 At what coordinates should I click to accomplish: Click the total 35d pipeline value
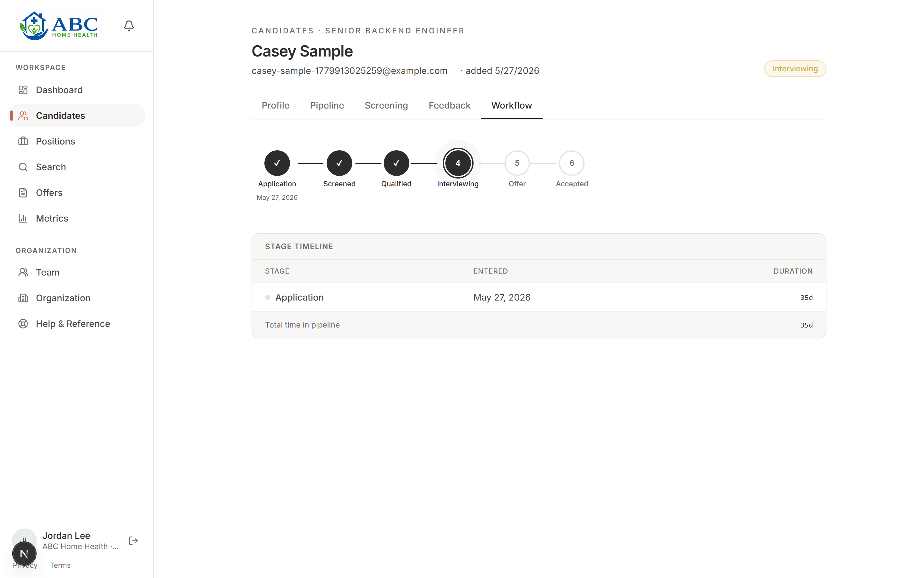[x=806, y=325]
